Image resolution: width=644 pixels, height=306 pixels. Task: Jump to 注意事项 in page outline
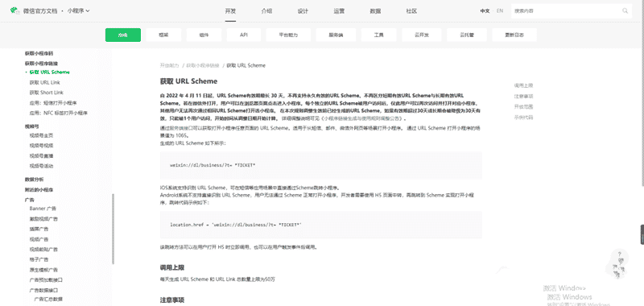523,96
